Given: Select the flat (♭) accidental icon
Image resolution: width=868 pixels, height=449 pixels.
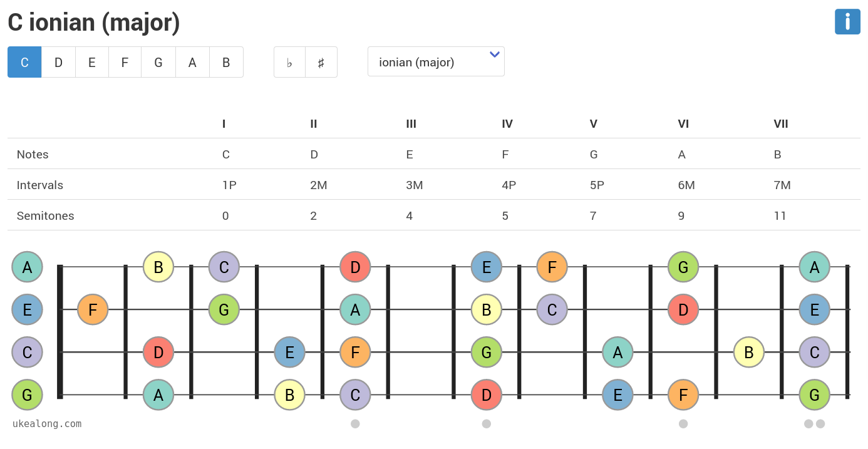Looking at the screenshot, I should pos(289,62).
